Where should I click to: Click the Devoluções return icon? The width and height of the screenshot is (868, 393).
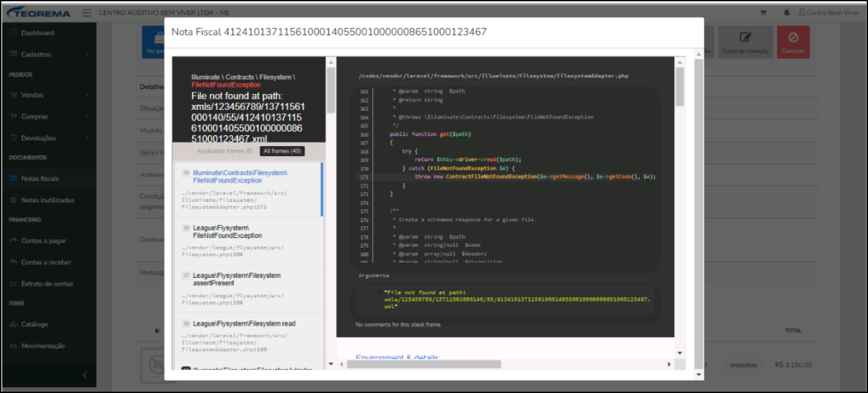[14, 138]
